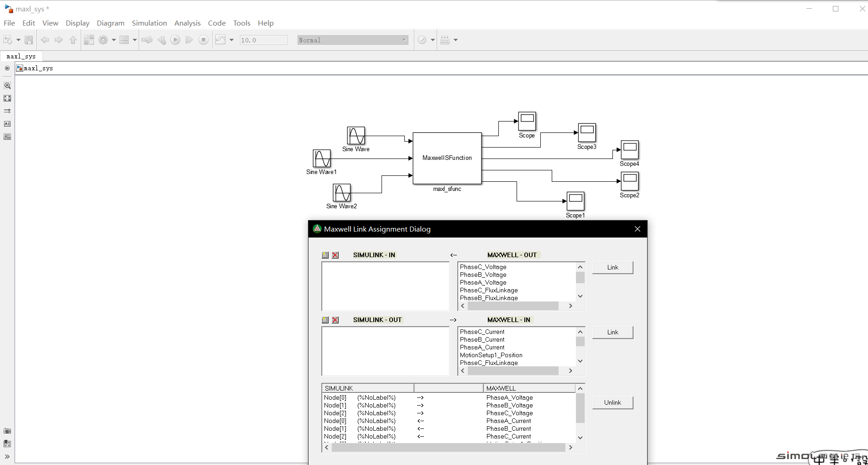Open the Build Model dropdown arrow
The image size is (868, 465).
pyautogui.click(x=455, y=40)
